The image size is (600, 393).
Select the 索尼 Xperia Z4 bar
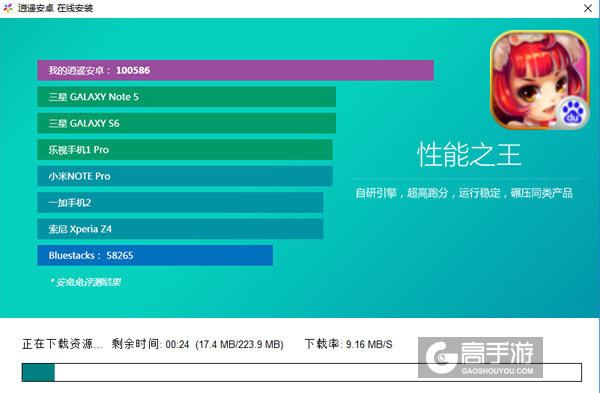pos(180,229)
